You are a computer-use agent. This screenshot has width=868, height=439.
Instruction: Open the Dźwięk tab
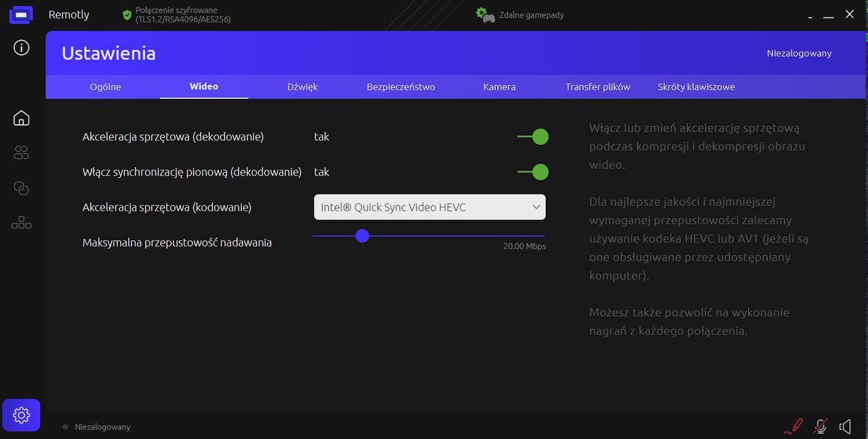point(302,87)
